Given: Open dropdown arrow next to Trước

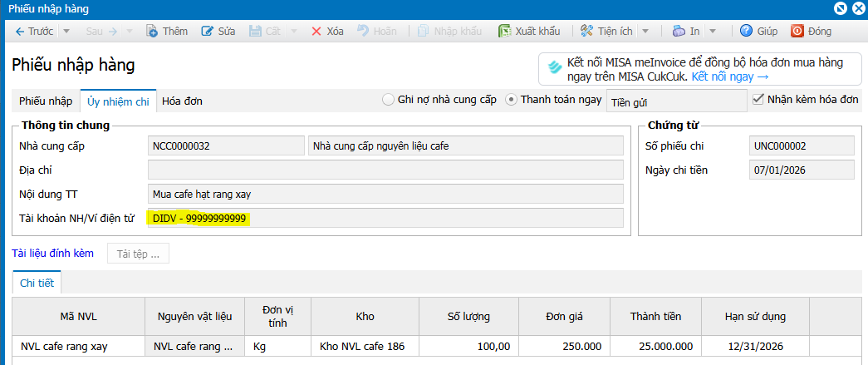Looking at the screenshot, I should [x=66, y=31].
